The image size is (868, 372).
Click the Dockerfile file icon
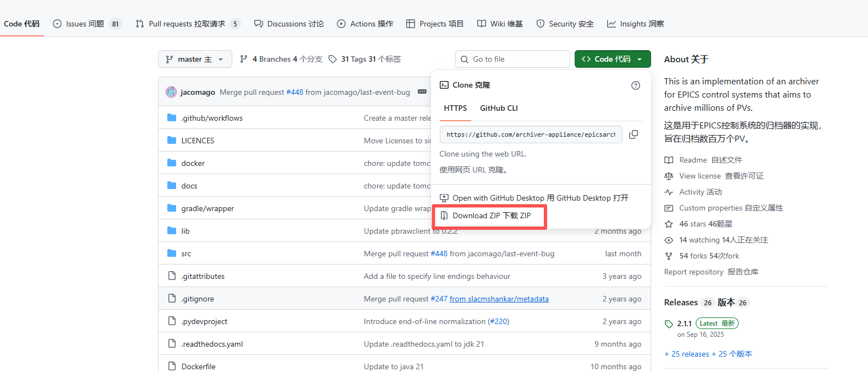click(x=172, y=366)
